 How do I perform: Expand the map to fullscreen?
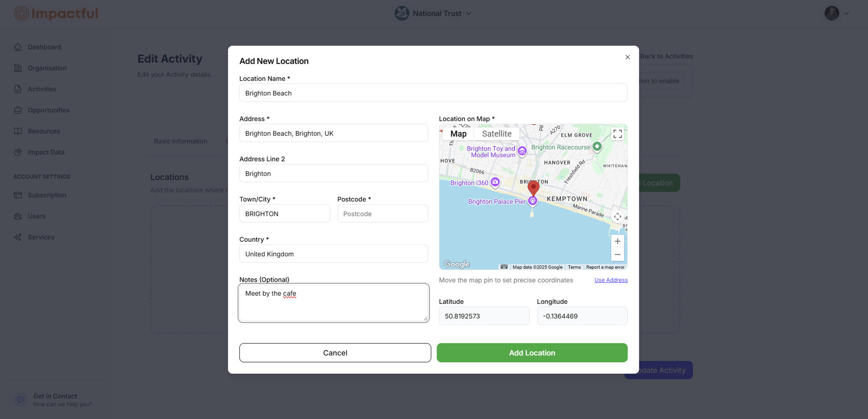617,134
